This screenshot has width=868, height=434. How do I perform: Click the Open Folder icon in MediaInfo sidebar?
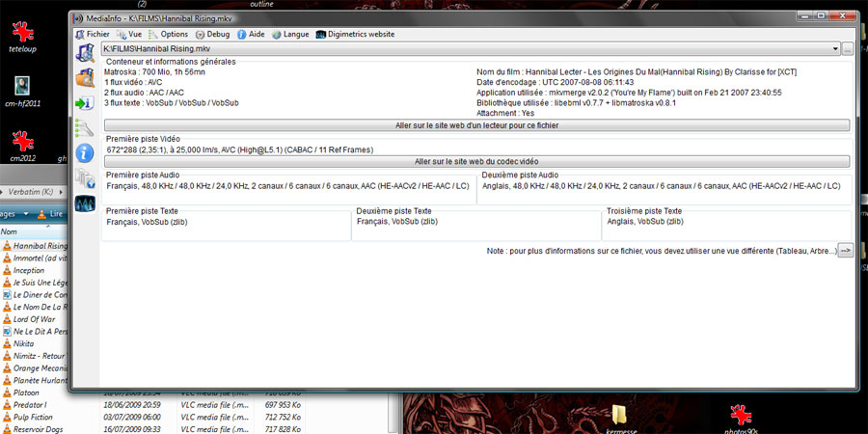point(85,78)
